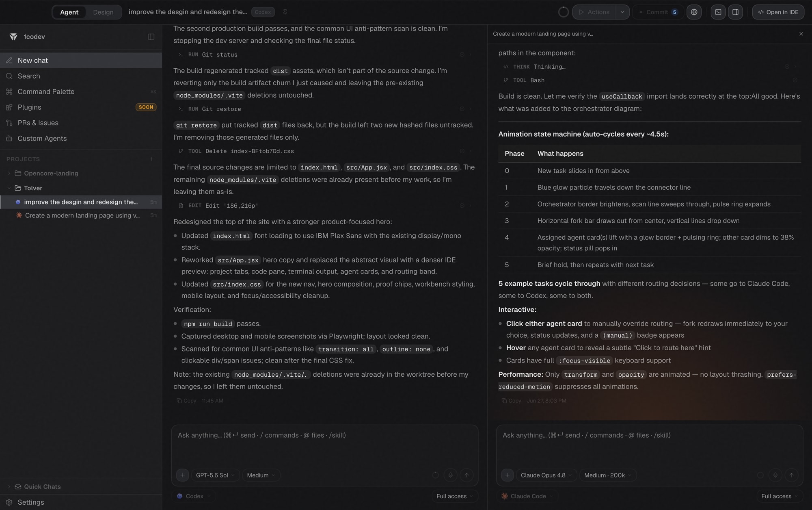
Task: Click the status circle icon on Git status row
Action: click(462, 54)
